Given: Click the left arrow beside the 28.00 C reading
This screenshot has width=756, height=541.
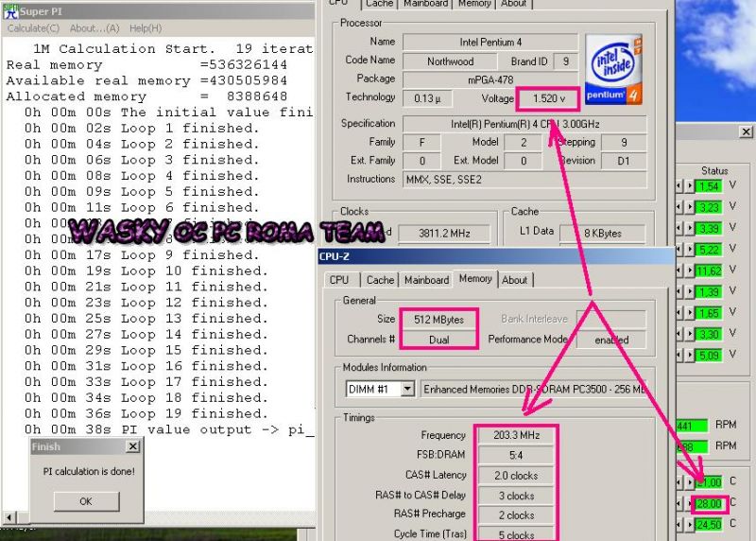Looking at the screenshot, I should (x=680, y=503).
